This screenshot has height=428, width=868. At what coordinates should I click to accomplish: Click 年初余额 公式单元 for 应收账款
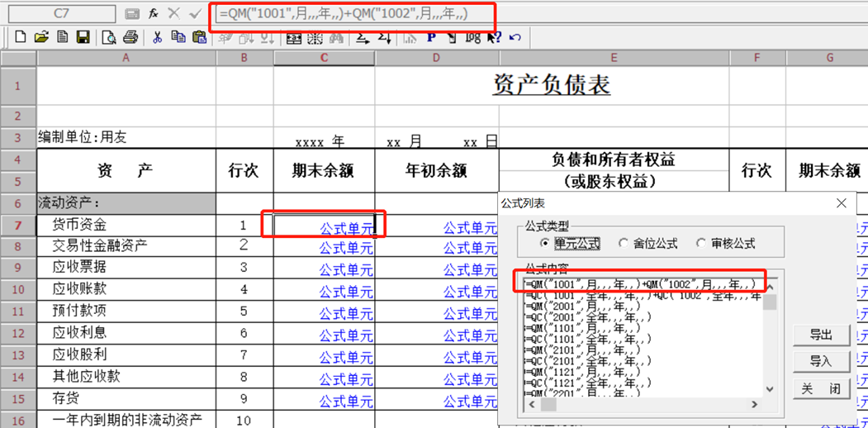tap(437, 291)
